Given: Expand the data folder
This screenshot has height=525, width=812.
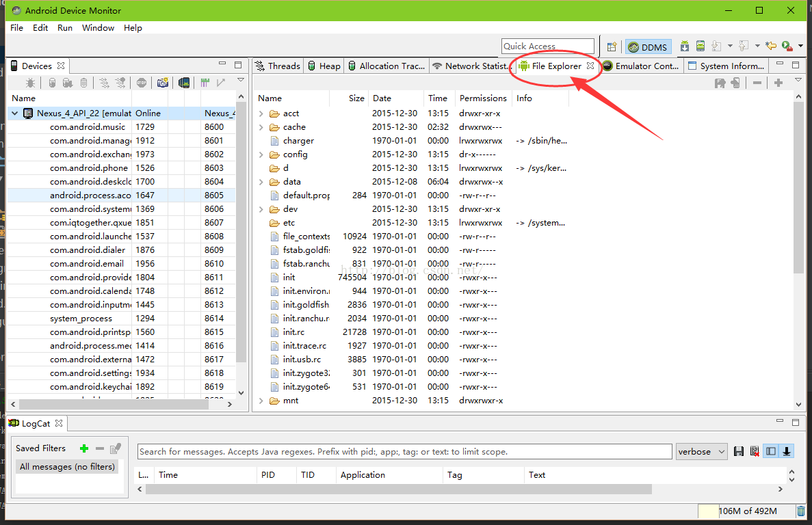Looking at the screenshot, I should (x=261, y=182).
